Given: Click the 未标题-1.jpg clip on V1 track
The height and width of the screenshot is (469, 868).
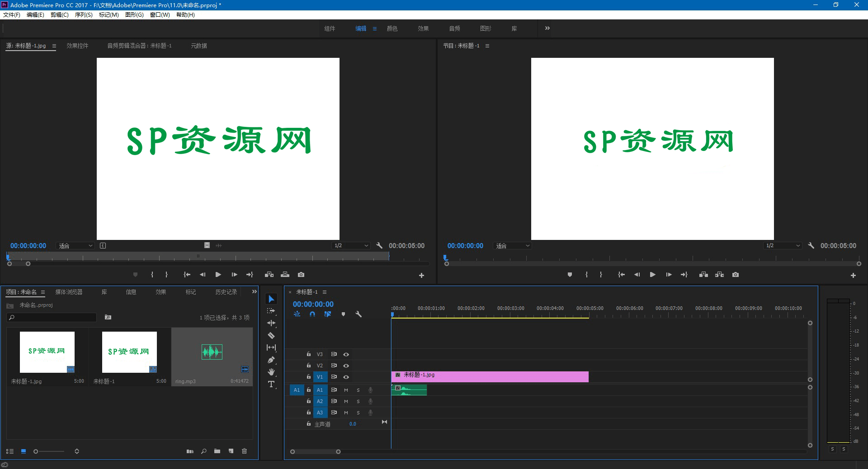Looking at the screenshot, I should pyautogui.click(x=490, y=376).
